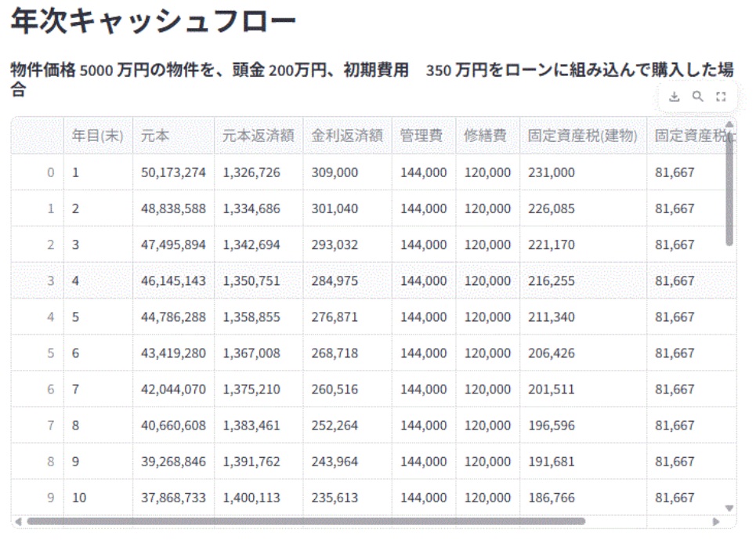Click the 235,613 interest cell
Viewport: 756px width, 547px height.
point(347,498)
